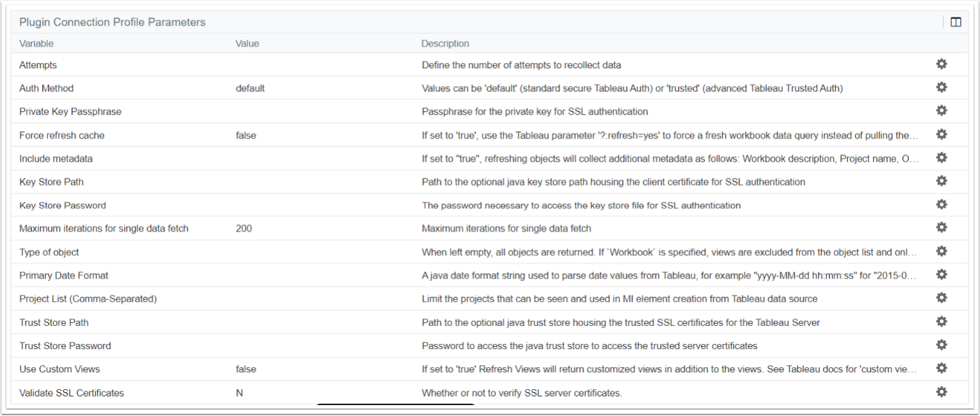
Task: Edit Key Store Password using gear icon
Action: tap(942, 204)
